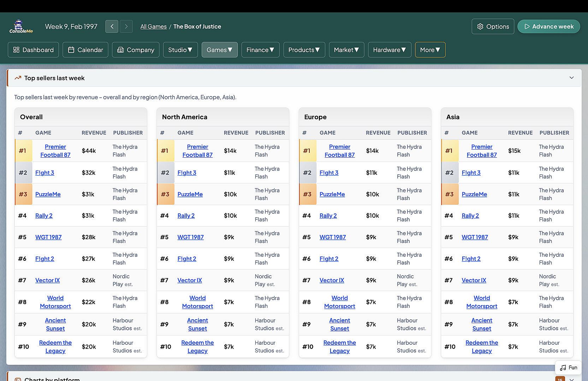Open Vector IX in the Overall table
588x381 pixels.
point(47,280)
